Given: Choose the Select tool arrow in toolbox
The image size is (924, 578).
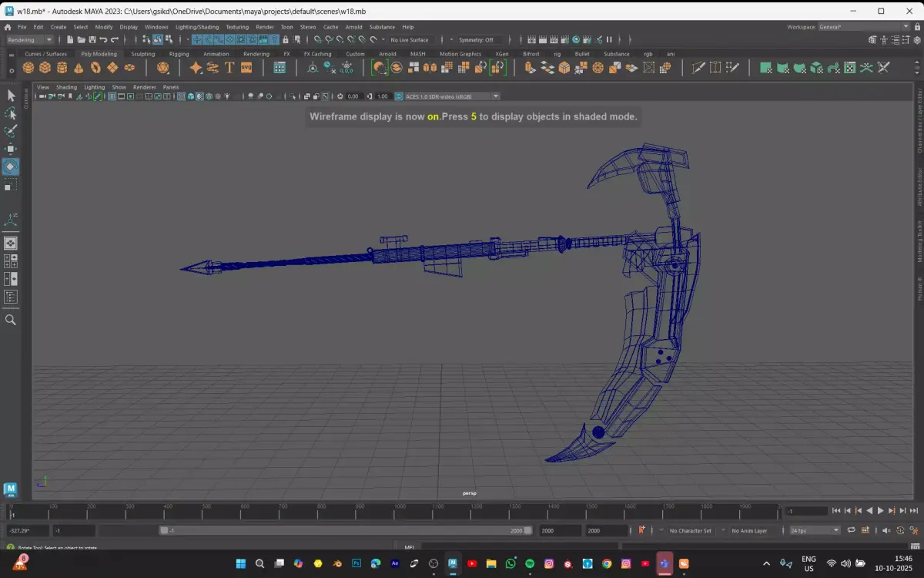Looking at the screenshot, I should [x=11, y=96].
